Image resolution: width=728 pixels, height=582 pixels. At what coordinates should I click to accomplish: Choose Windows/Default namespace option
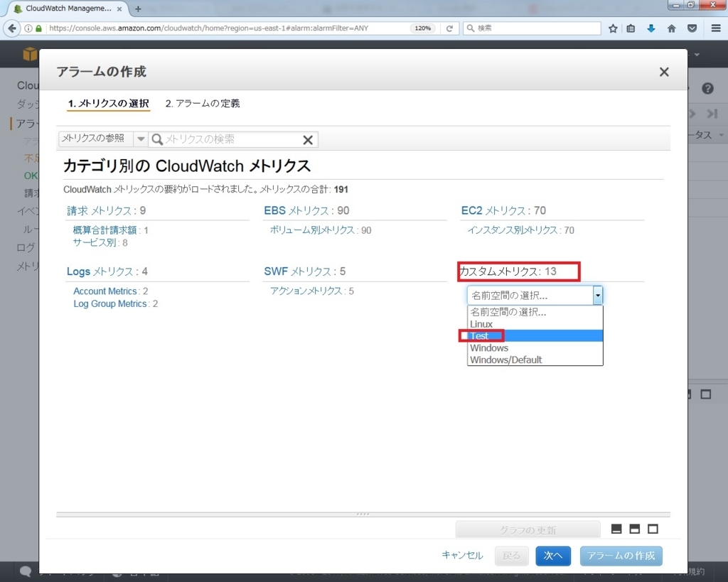point(535,360)
